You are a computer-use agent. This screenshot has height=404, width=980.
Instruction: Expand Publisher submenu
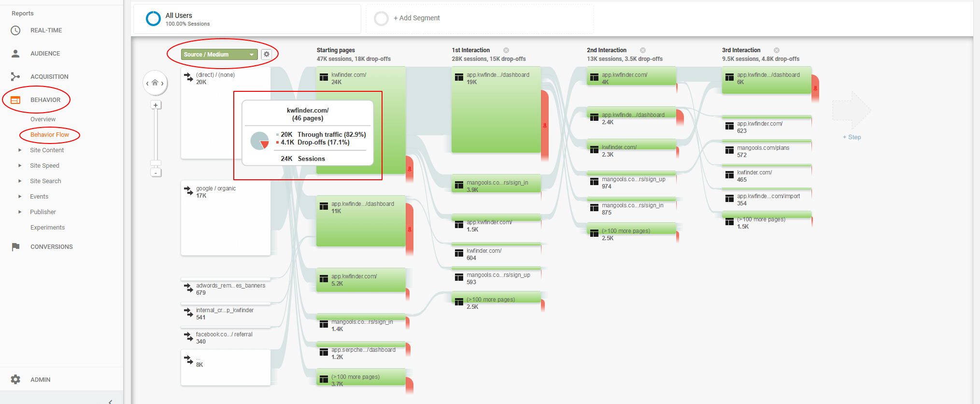20,212
